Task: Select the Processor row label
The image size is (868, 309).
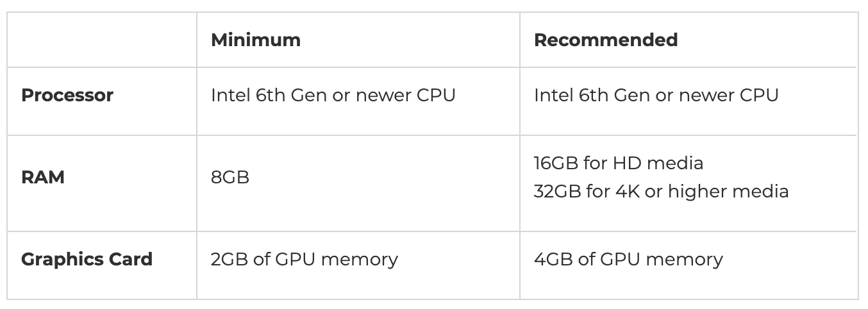Action: 67,95
